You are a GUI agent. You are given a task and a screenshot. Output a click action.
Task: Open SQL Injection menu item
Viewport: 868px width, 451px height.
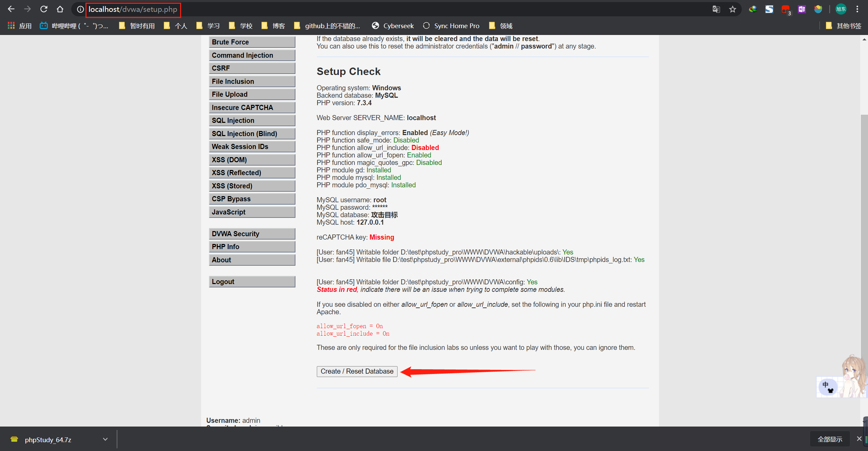pyautogui.click(x=252, y=120)
